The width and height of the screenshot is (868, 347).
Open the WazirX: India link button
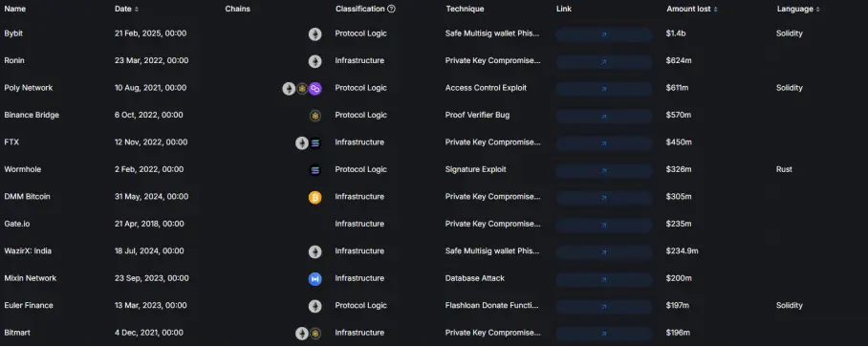604,251
